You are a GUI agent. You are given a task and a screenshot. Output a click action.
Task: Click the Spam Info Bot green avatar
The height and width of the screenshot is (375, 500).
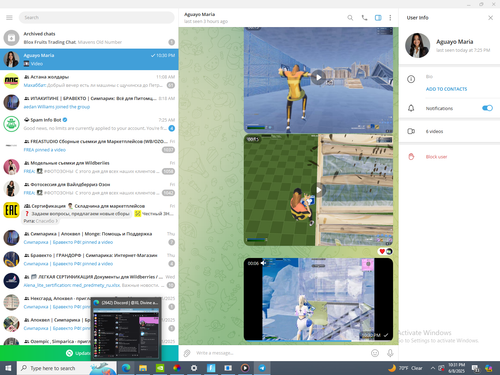(x=11, y=124)
